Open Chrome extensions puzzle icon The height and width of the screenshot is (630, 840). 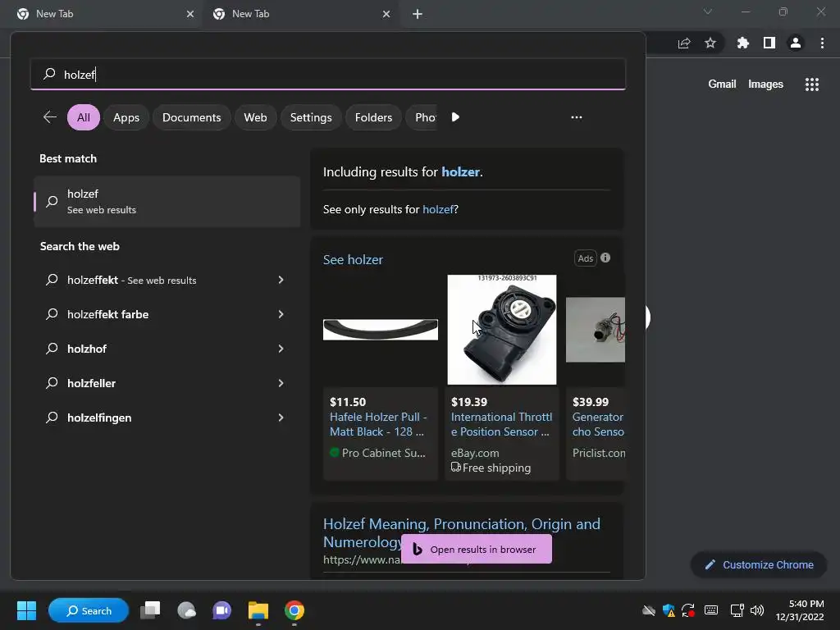coord(742,43)
